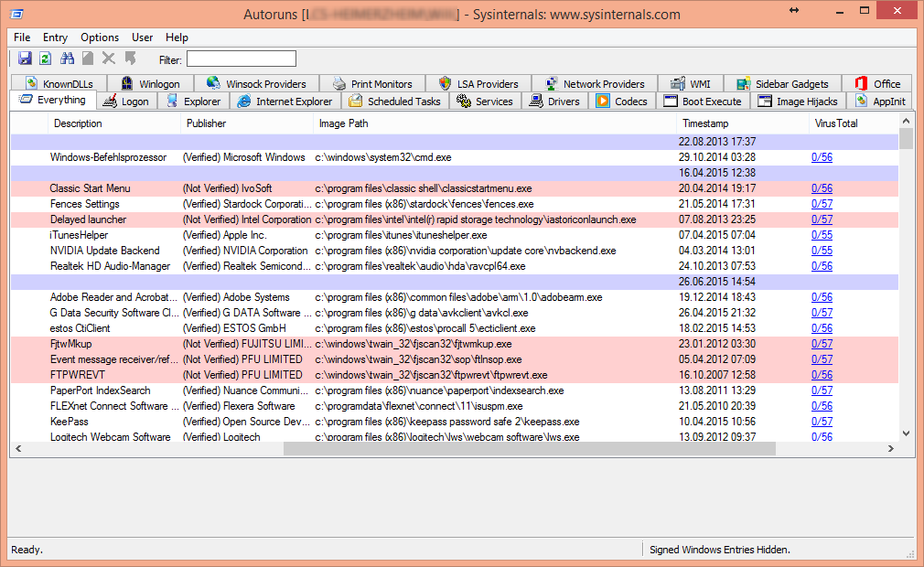The height and width of the screenshot is (567, 924).
Task: Click the Properties page icon in toolbar
Action: (88, 59)
